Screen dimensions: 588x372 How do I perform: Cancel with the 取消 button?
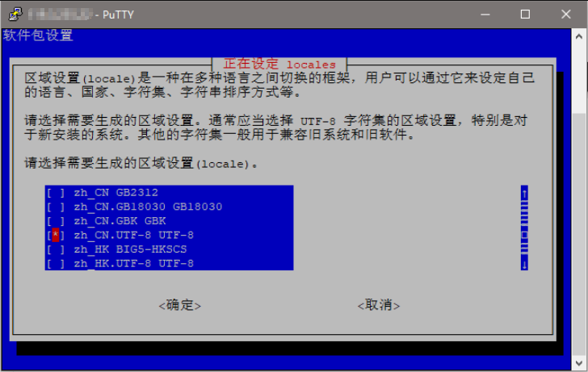coord(379,305)
